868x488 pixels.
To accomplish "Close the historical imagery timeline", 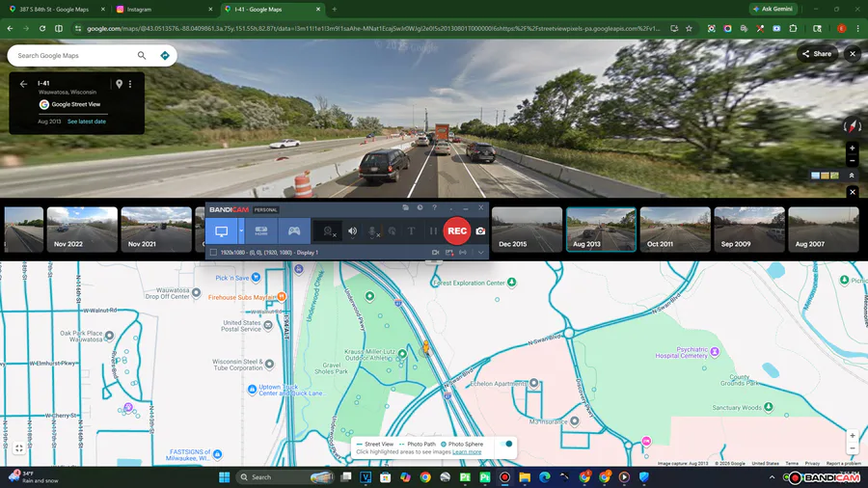I will click(x=853, y=192).
